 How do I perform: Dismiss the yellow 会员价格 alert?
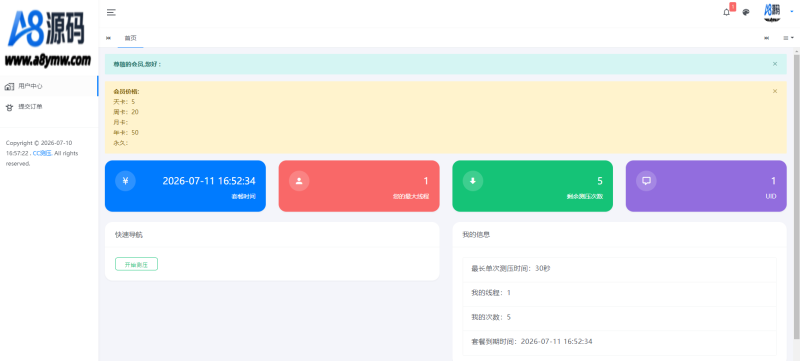pos(775,91)
